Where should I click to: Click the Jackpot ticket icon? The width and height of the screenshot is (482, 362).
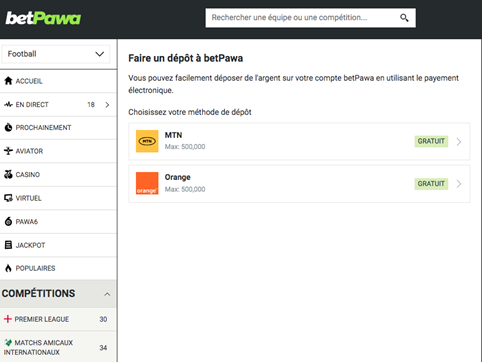click(8, 245)
